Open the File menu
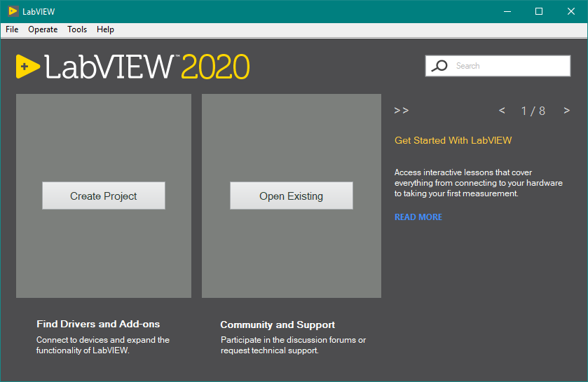588x382 pixels. pos(12,29)
